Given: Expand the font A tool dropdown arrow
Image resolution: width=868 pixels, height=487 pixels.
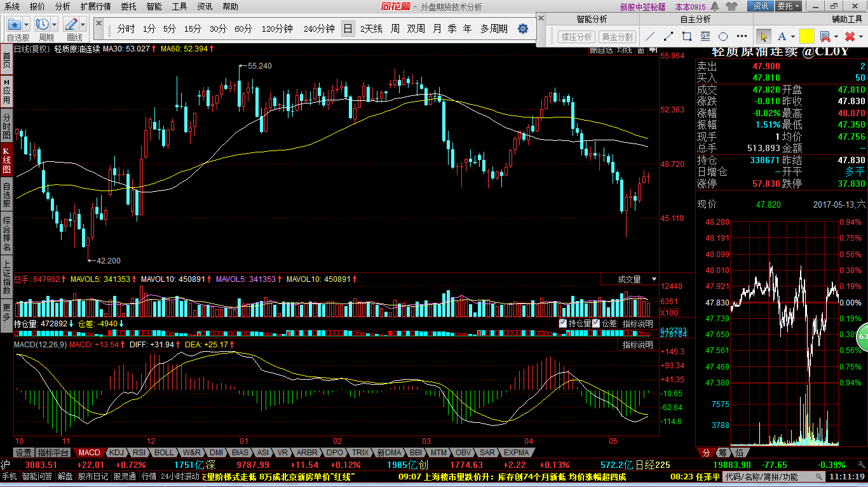Looking at the screenshot, I should point(792,36).
